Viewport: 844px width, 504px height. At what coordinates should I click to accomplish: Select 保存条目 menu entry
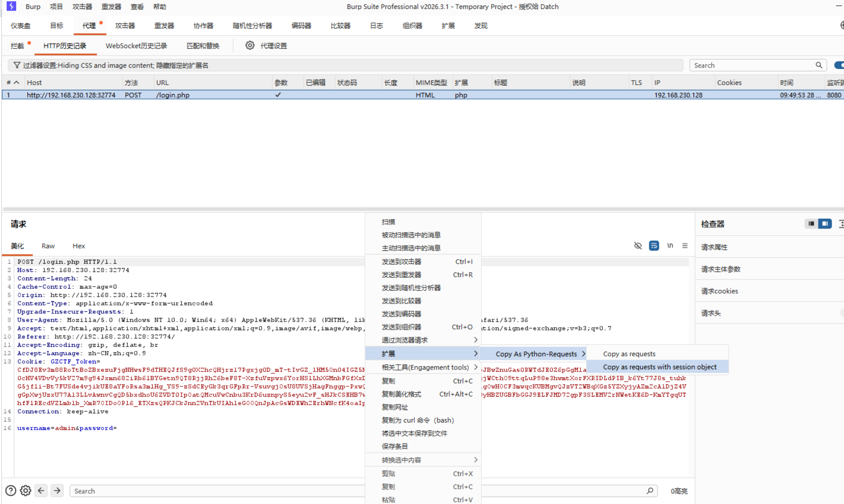coord(423,446)
